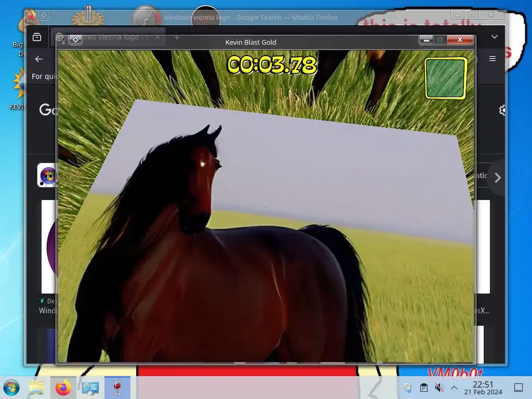Switch to Firefox via its taskbar icon

coord(63,388)
